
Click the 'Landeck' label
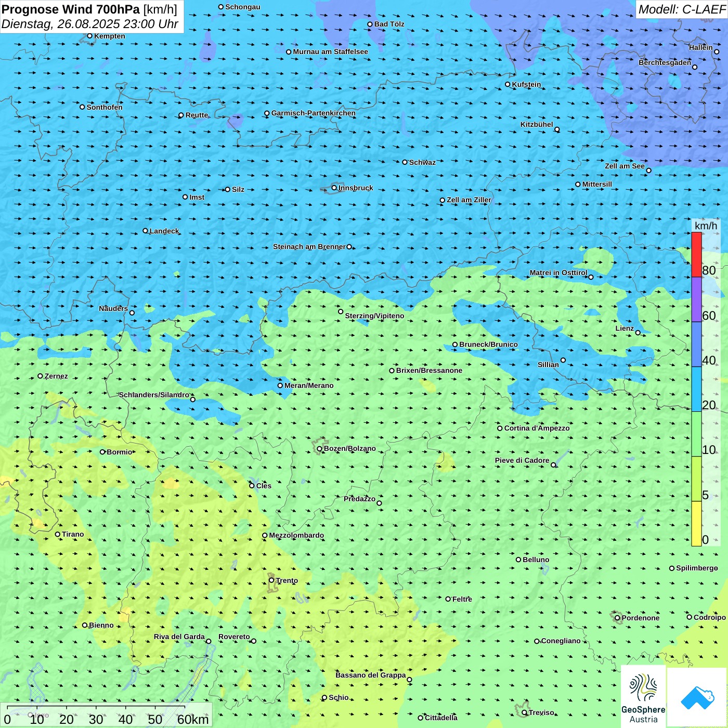click(164, 231)
